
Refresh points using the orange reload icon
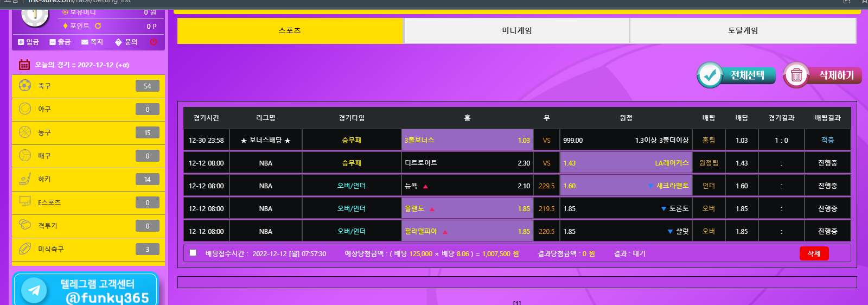pyautogui.click(x=98, y=26)
